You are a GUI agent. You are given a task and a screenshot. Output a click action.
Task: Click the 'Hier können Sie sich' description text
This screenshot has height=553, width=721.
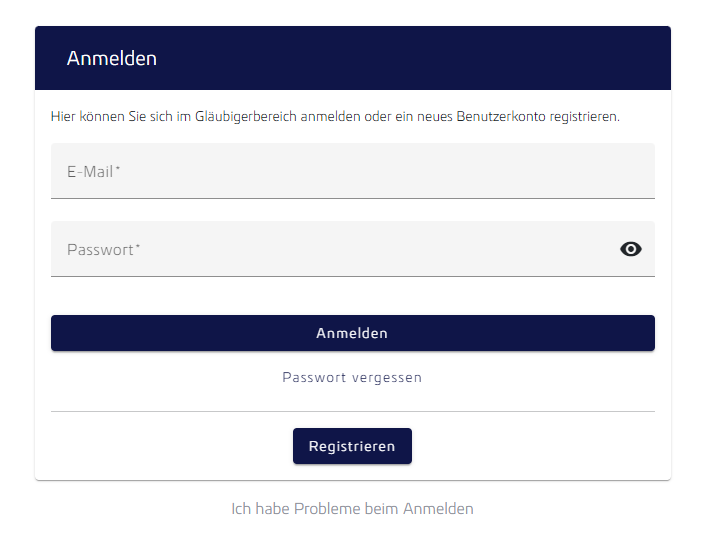(x=335, y=117)
